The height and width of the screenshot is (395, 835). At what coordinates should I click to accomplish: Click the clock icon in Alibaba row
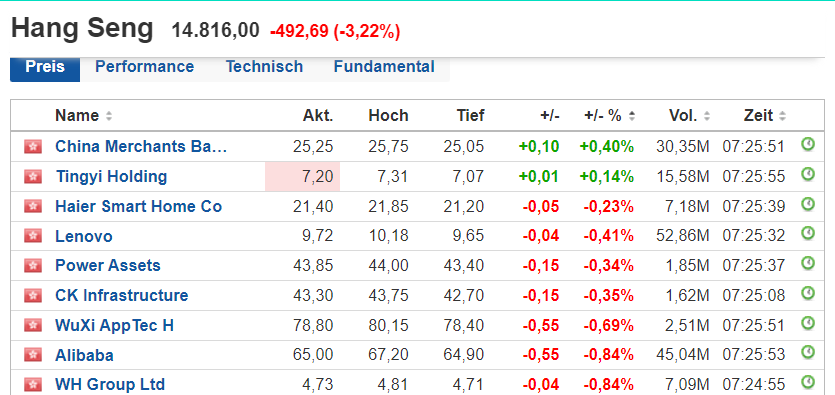coord(808,352)
